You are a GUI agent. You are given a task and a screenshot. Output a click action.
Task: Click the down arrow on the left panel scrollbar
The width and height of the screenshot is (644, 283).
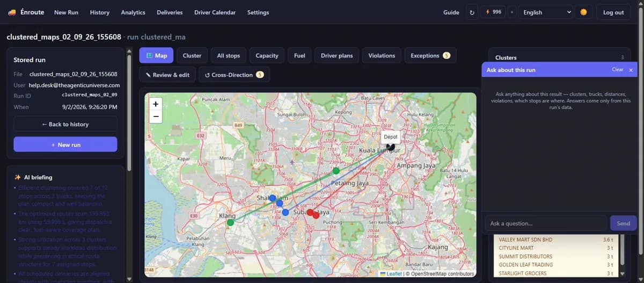click(129, 278)
